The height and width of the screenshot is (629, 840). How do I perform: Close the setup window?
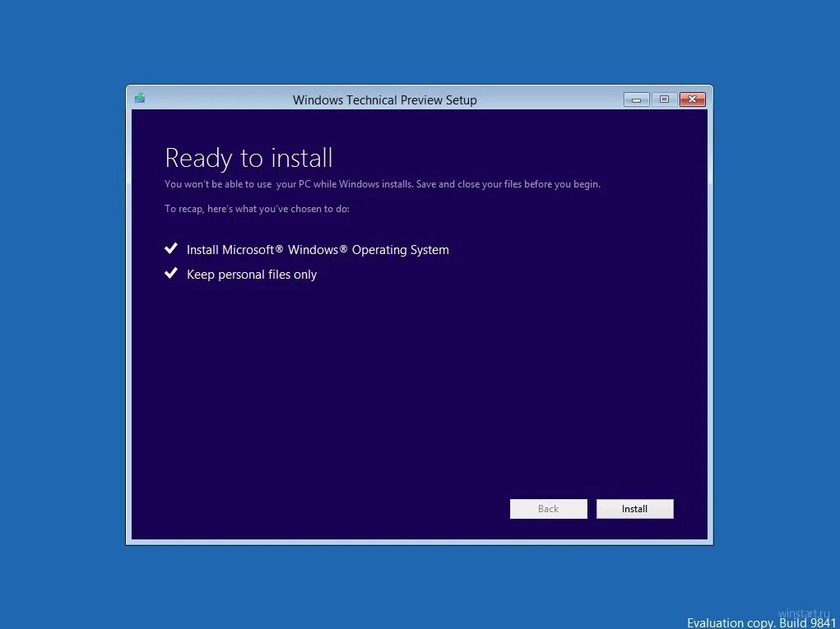(x=692, y=99)
